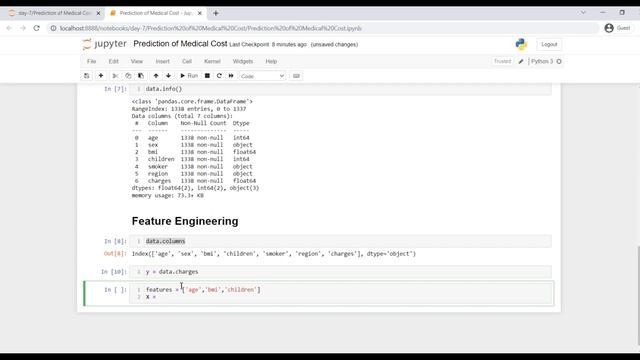Click the localhost address bar
Screen dimensions: 640x360
coord(322,28)
